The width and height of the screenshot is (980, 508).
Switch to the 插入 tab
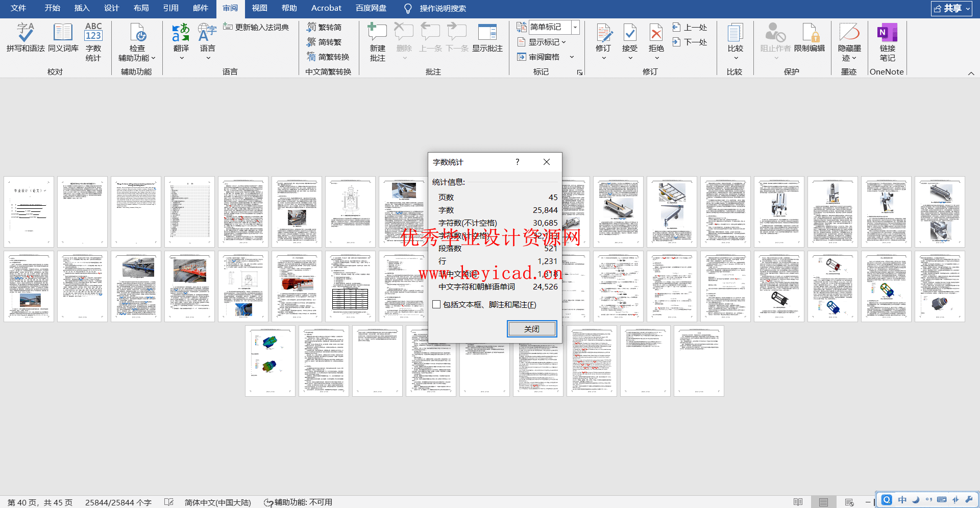(x=82, y=8)
